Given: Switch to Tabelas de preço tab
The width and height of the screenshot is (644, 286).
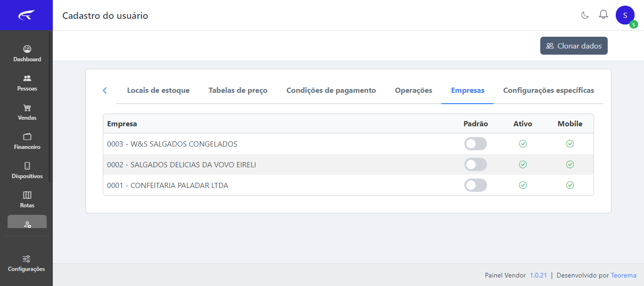Looking at the screenshot, I should (238, 90).
